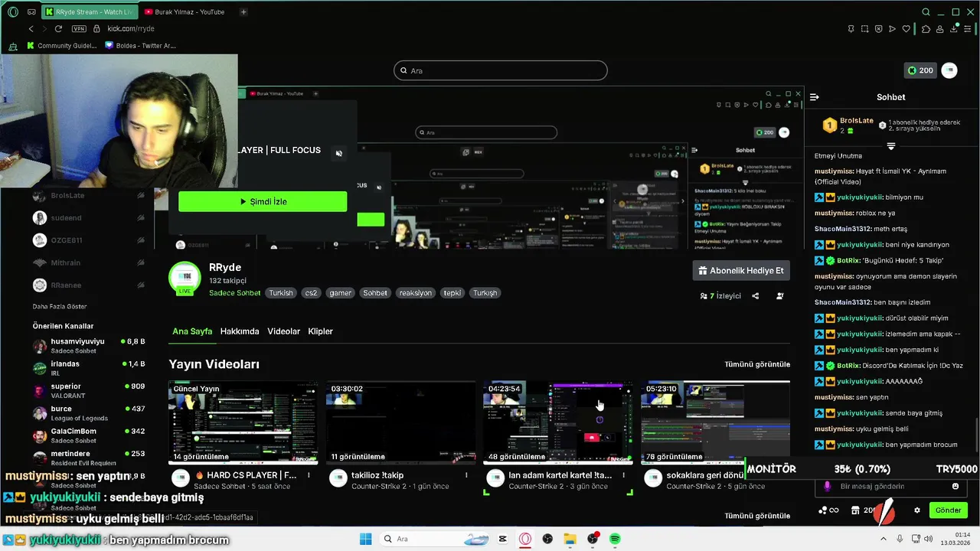980x551 pixels.
Task: Open irlandas recommended channel
Action: point(89,368)
